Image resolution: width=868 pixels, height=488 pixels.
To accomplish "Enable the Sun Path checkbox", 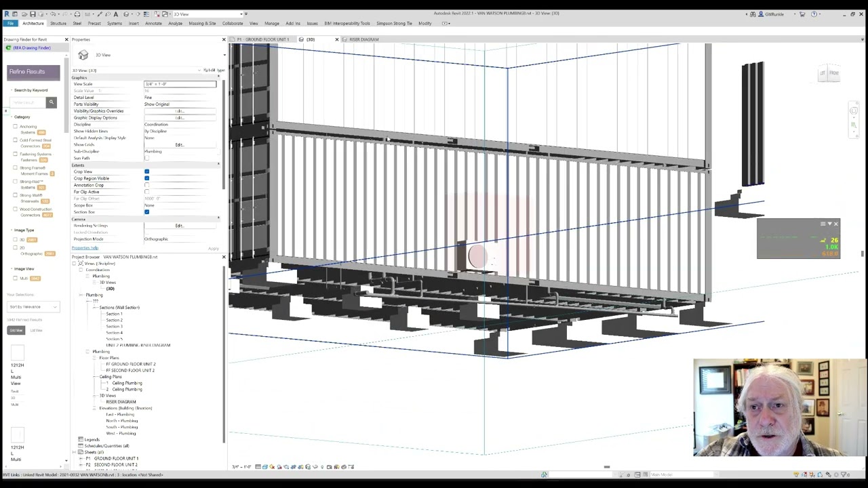I will (146, 158).
